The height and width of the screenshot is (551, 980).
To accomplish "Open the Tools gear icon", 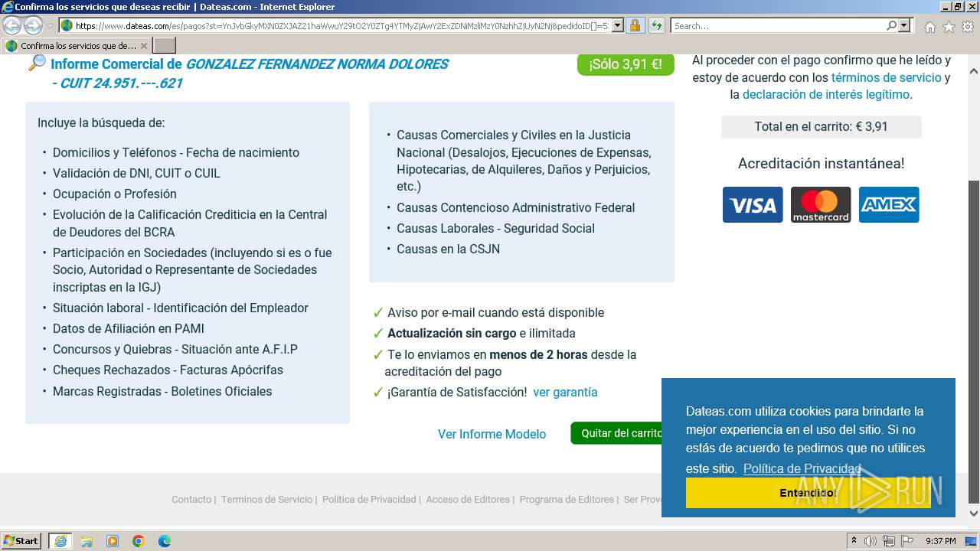I will click(x=968, y=27).
